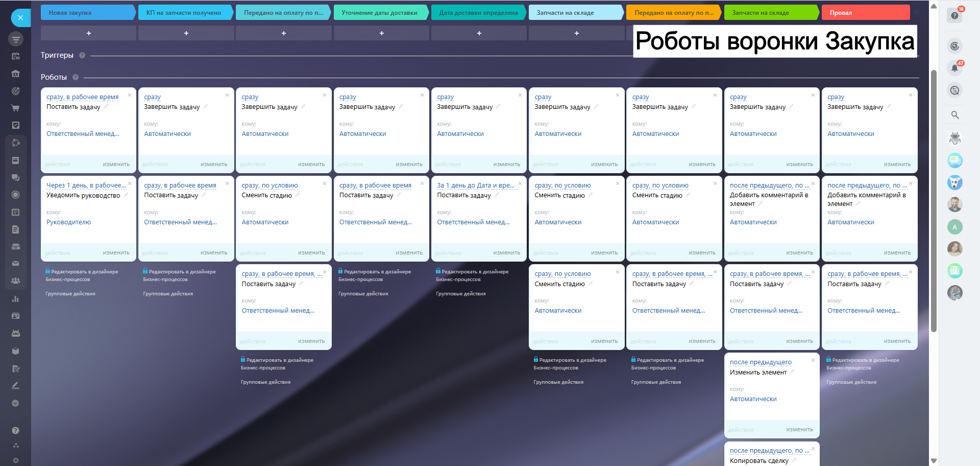Select the Дата доставки определена stage

click(478, 13)
